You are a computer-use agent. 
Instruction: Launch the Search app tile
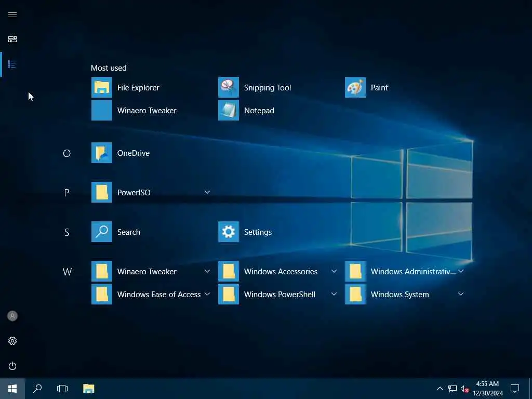(101, 232)
